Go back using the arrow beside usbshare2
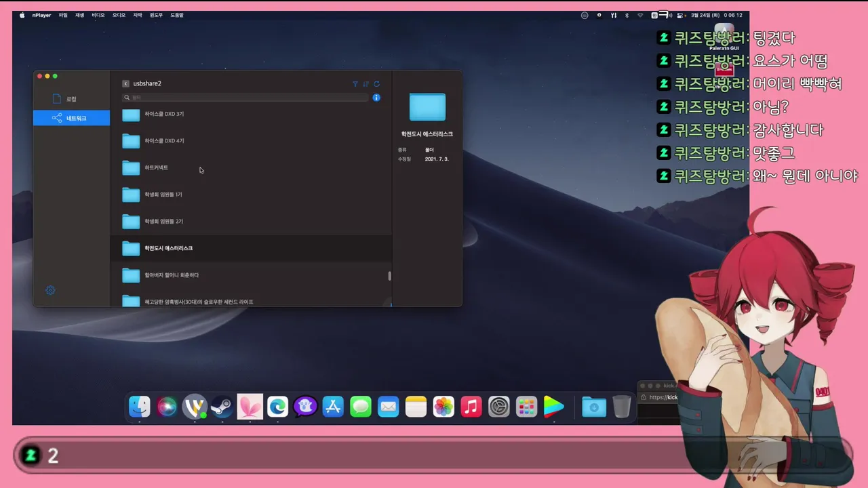Viewport: 868px width, 488px height. (x=125, y=83)
